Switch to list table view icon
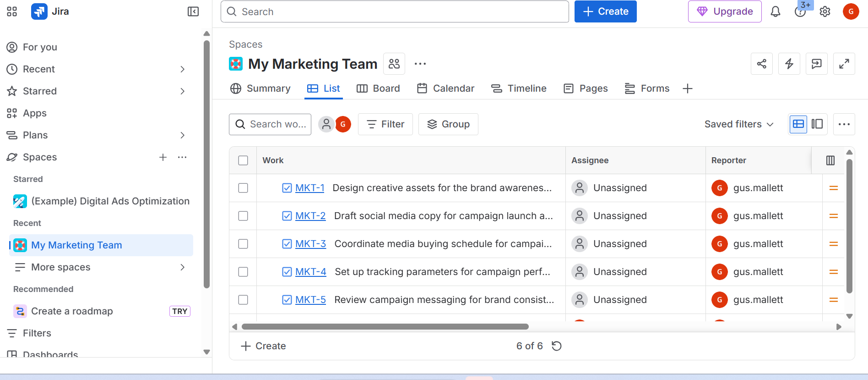868x380 pixels. tap(798, 124)
